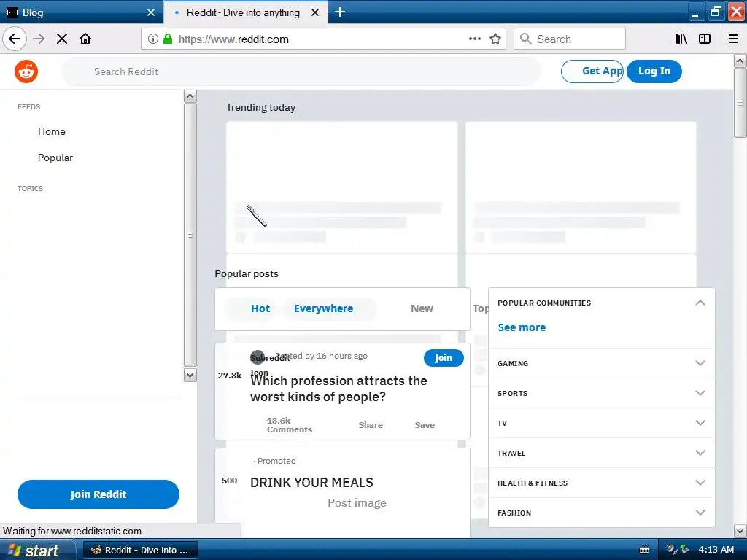Sort popular posts by New

pos(422,308)
